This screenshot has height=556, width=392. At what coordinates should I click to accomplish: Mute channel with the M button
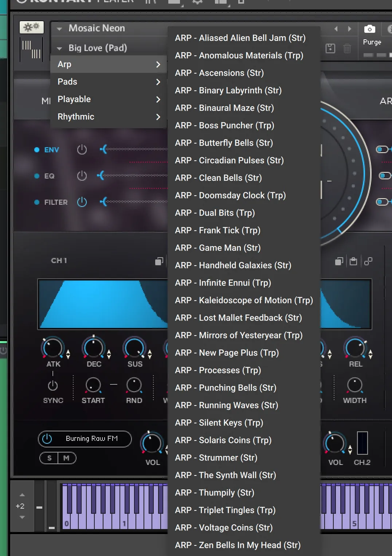coord(66,458)
